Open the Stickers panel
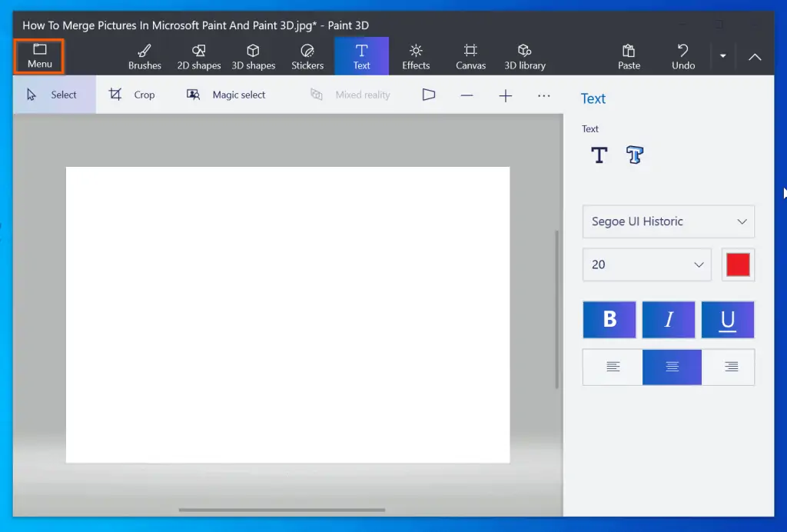Screen dimensions: 787x532 307,56
